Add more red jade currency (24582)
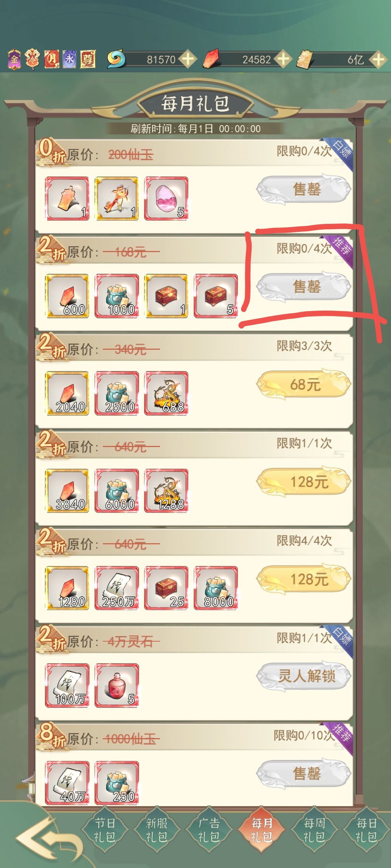 click(283, 59)
